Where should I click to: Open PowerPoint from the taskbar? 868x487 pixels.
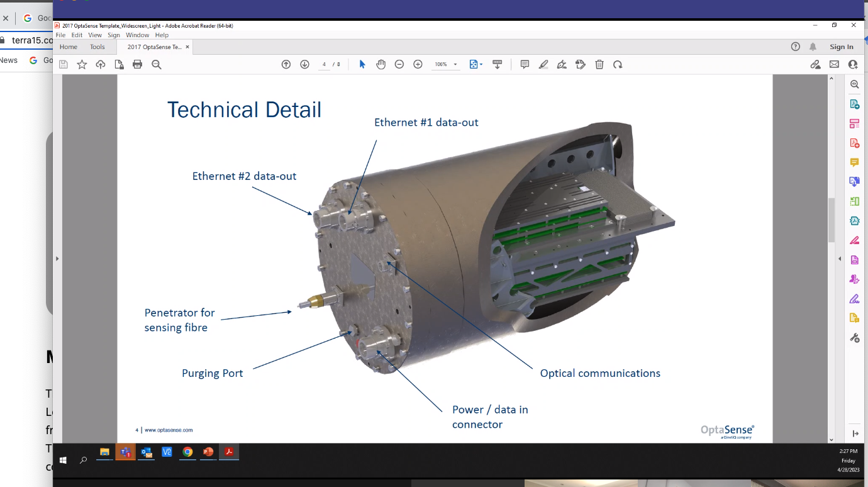(208, 452)
